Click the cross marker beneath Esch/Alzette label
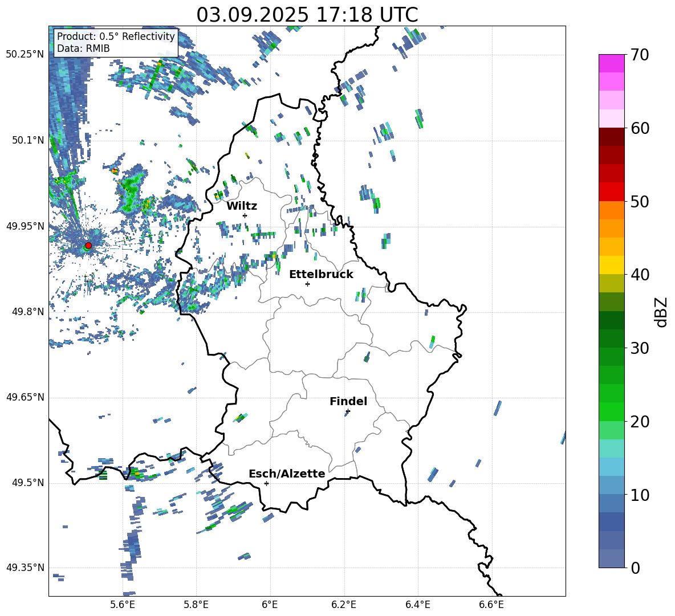This screenshot has width=675, height=616. click(x=266, y=483)
